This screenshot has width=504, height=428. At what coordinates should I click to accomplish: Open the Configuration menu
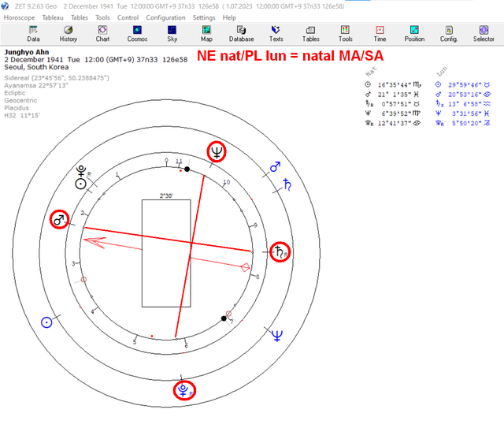coord(165,17)
